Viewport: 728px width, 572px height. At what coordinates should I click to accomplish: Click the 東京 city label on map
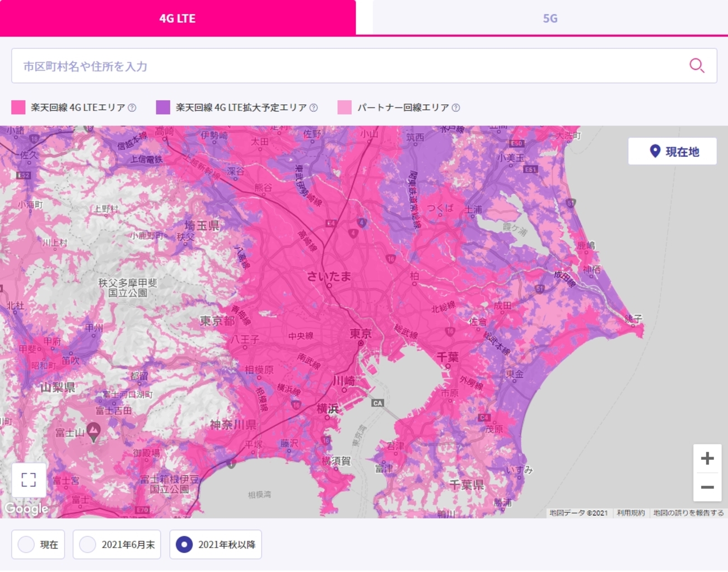click(361, 333)
